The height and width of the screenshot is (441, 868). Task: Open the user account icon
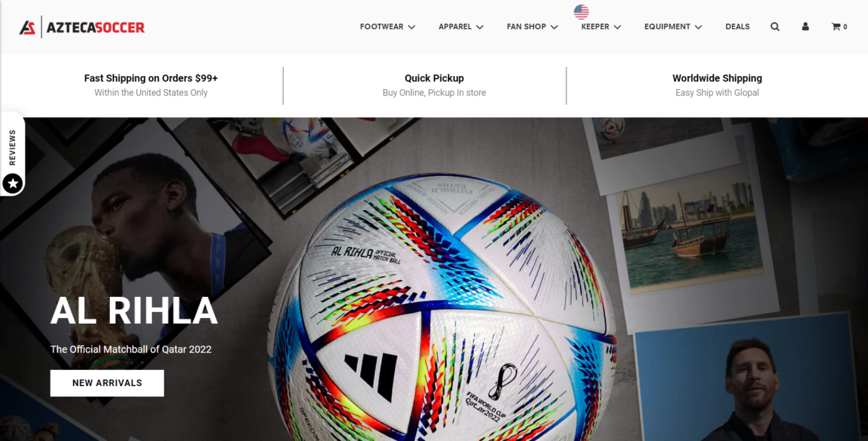pyautogui.click(x=805, y=27)
